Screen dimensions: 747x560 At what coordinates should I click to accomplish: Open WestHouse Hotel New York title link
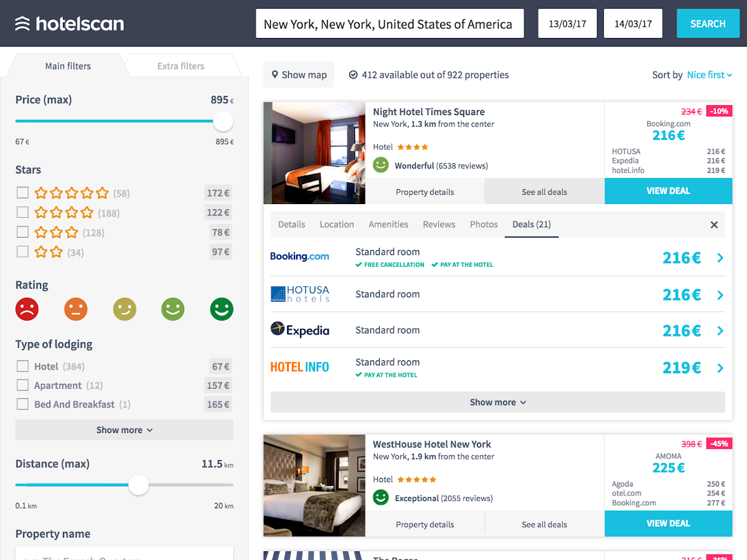point(432,444)
